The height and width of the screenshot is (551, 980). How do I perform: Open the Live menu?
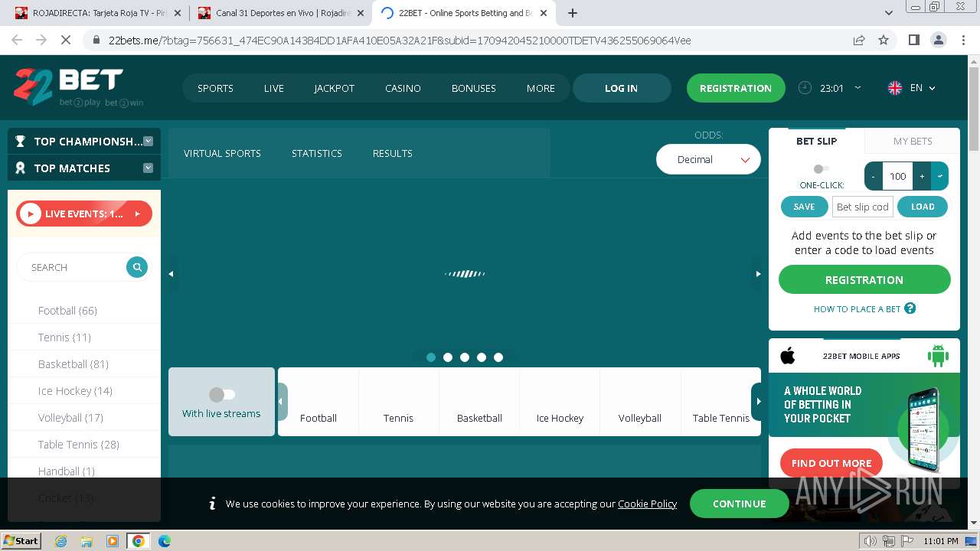[274, 88]
